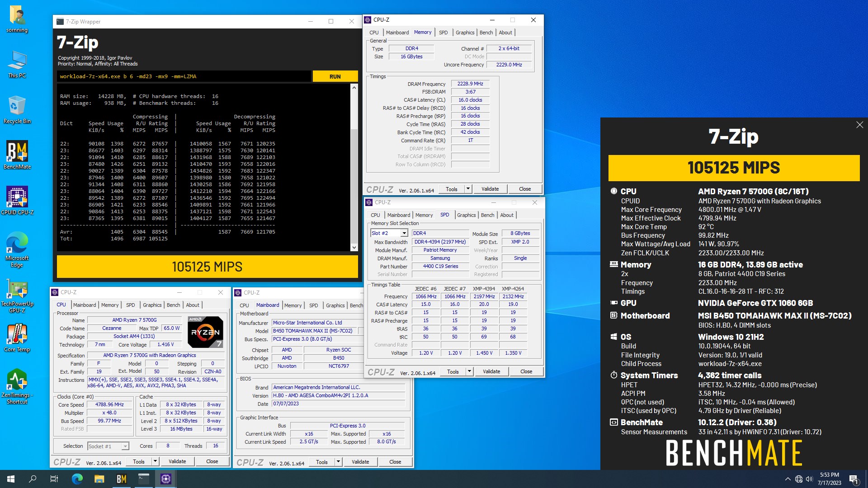Viewport: 868px width, 488px height.
Task: Maximize the 7-Zip Wrapper window
Action: click(331, 21)
